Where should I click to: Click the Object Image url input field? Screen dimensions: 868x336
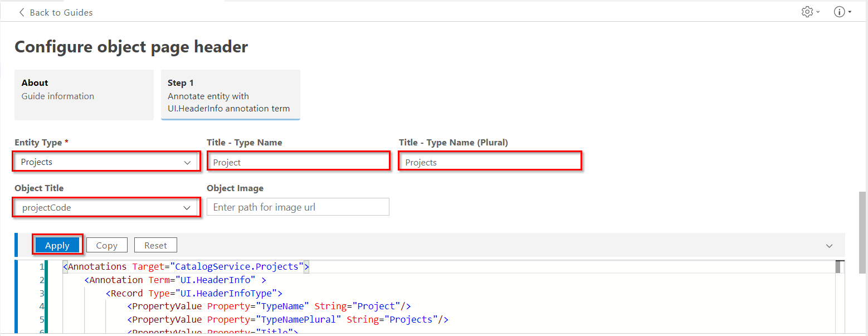[298, 207]
